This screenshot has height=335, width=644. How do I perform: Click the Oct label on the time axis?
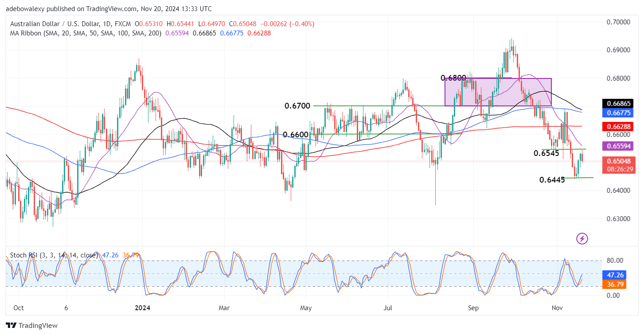(19, 307)
